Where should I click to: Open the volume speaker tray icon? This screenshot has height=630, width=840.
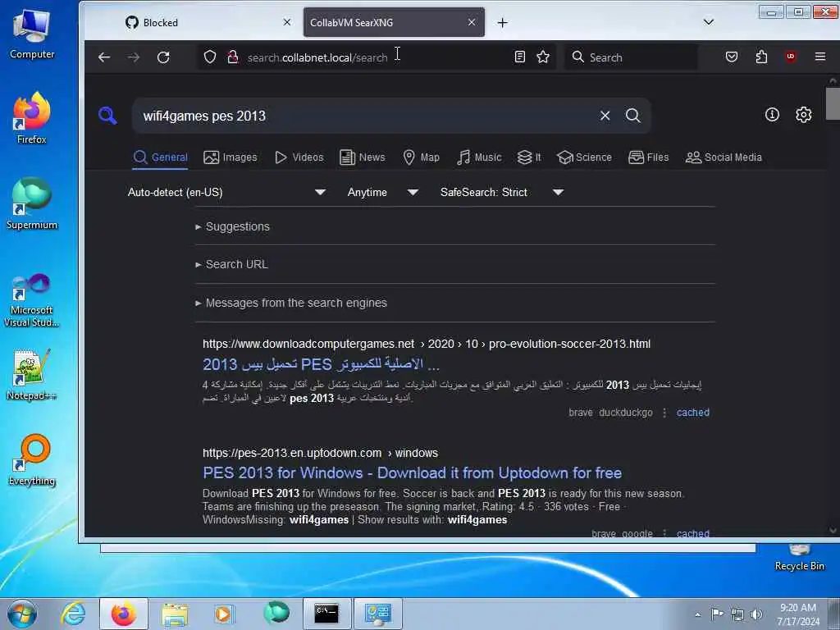[x=756, y=614]
